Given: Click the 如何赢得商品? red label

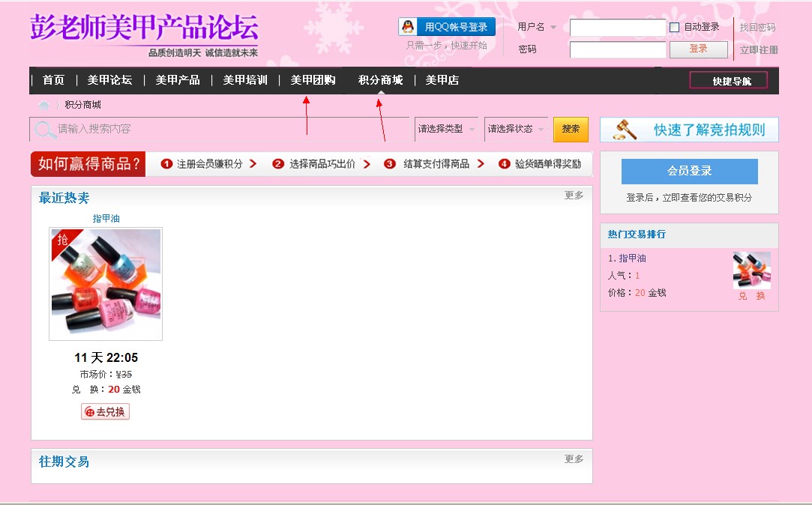Looking at the screenshot, I should [88, 164].
